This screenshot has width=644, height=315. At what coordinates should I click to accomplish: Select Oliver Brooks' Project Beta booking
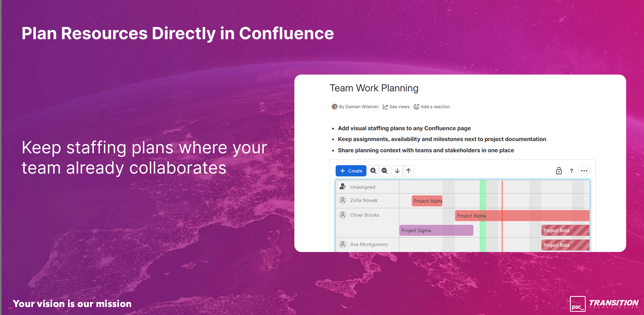tap(565, 230)
